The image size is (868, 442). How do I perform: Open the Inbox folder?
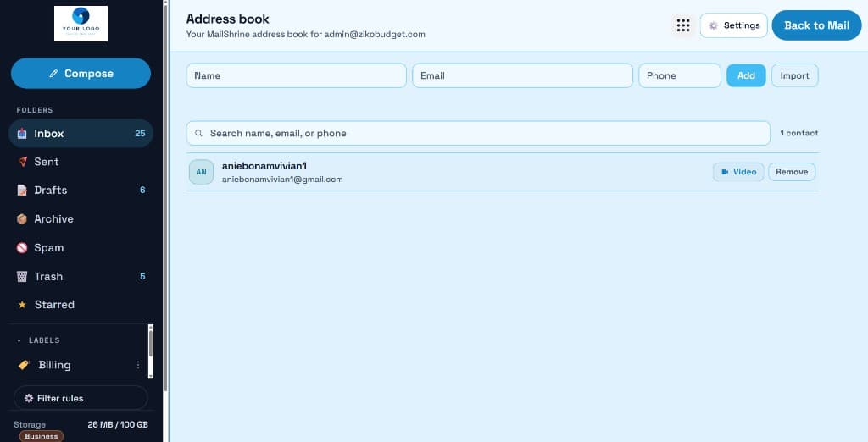click(x=81, y=133)
